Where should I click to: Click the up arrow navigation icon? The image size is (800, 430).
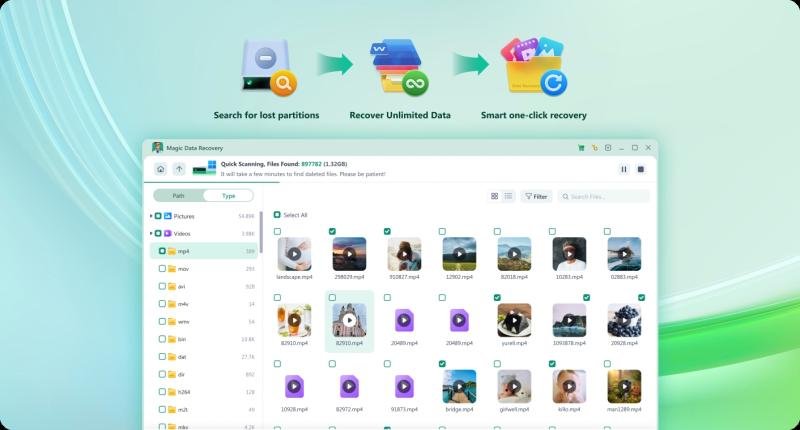(179, 169)
